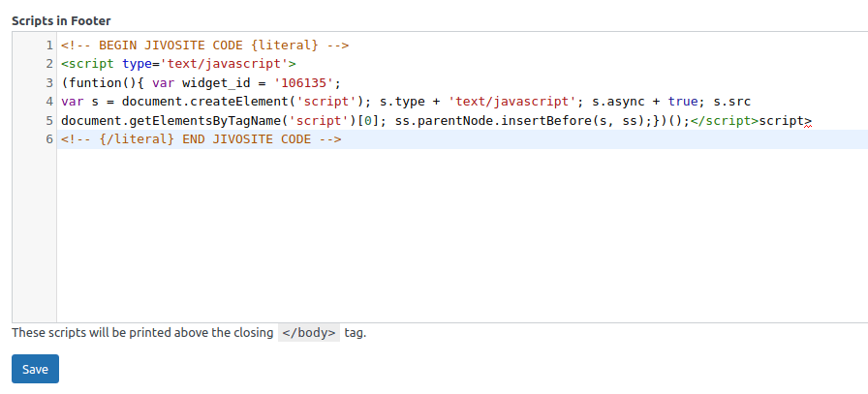Image resolution: width=868 pixels, height=394 pixels.
Task: Click line number 5 in the gutter
Action: 49,121
